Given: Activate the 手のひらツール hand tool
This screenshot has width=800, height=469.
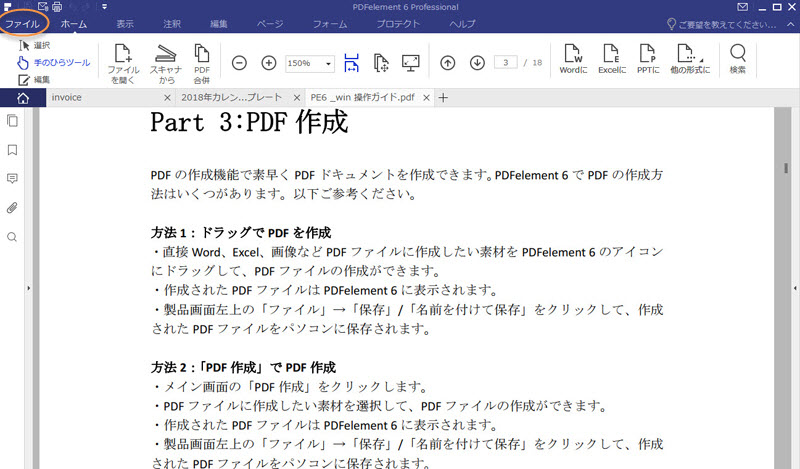Looking at the screenshot, I should click(x=54, y=62).
